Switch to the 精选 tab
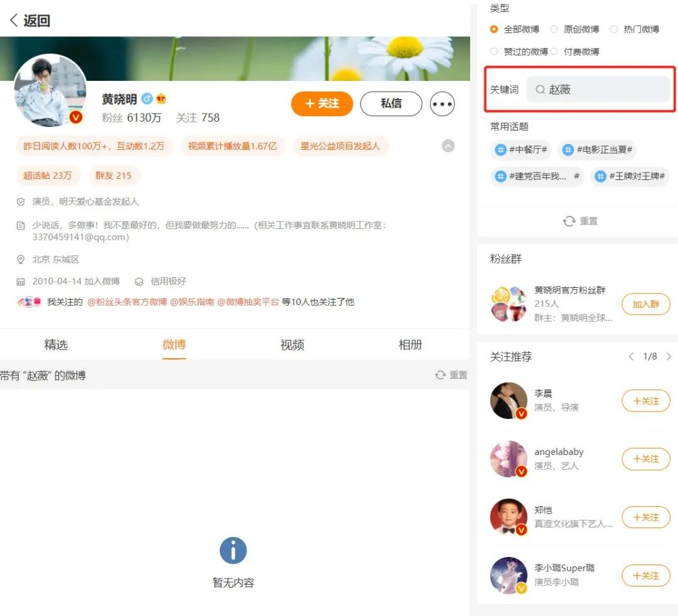Viewport: 678px width, 616px height. [x=56, y=345]
